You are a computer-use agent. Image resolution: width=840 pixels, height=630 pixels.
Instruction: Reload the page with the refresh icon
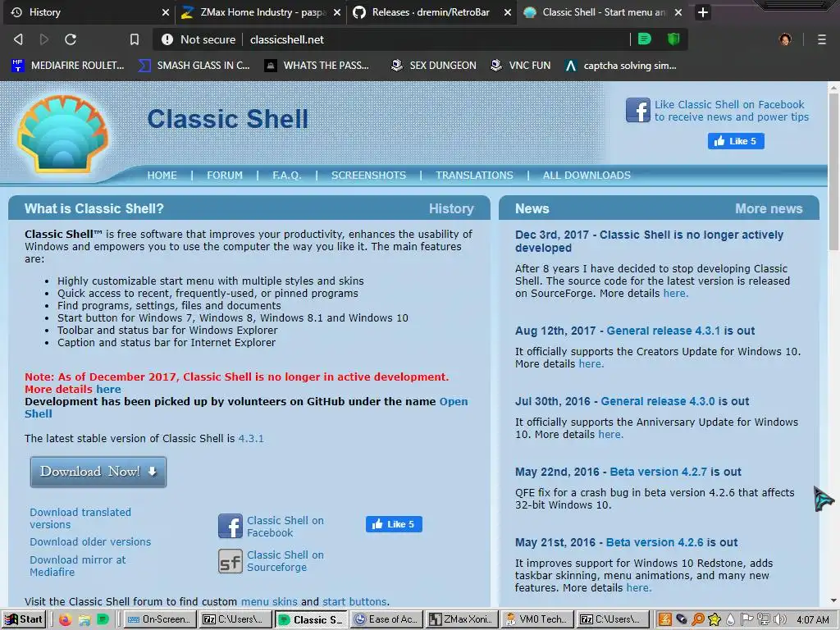coord(71,39)
